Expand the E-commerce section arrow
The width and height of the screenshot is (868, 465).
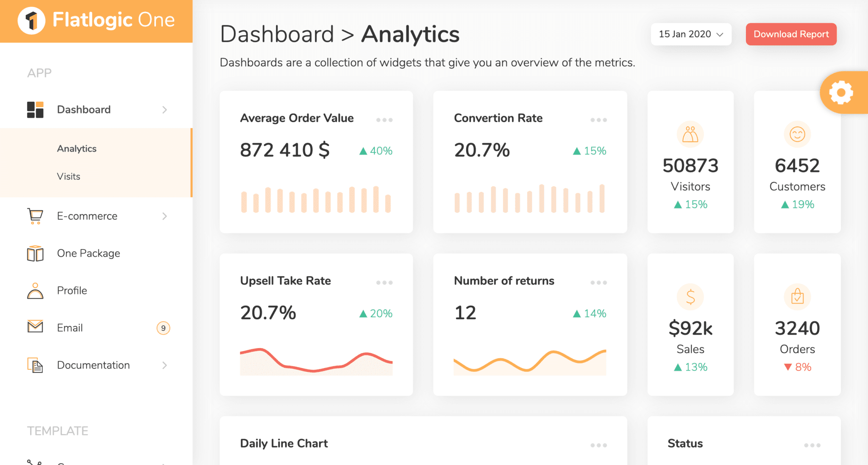[165, 216]
